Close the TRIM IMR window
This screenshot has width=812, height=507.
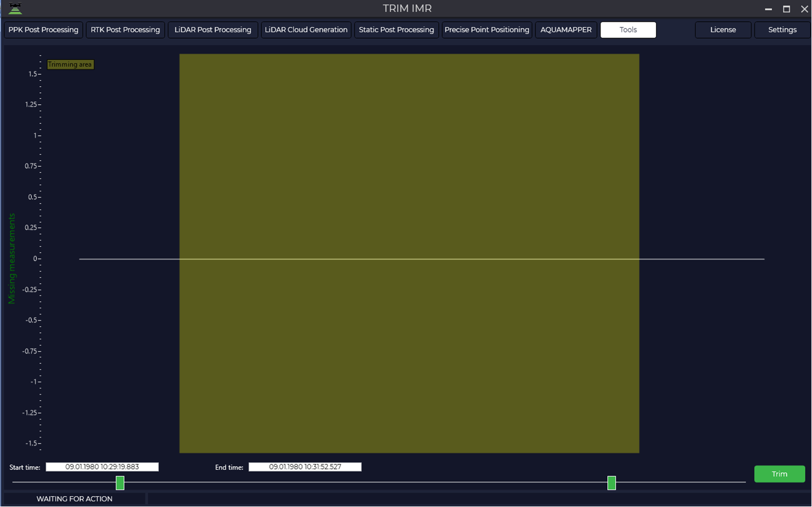click(x=804, y=9)
